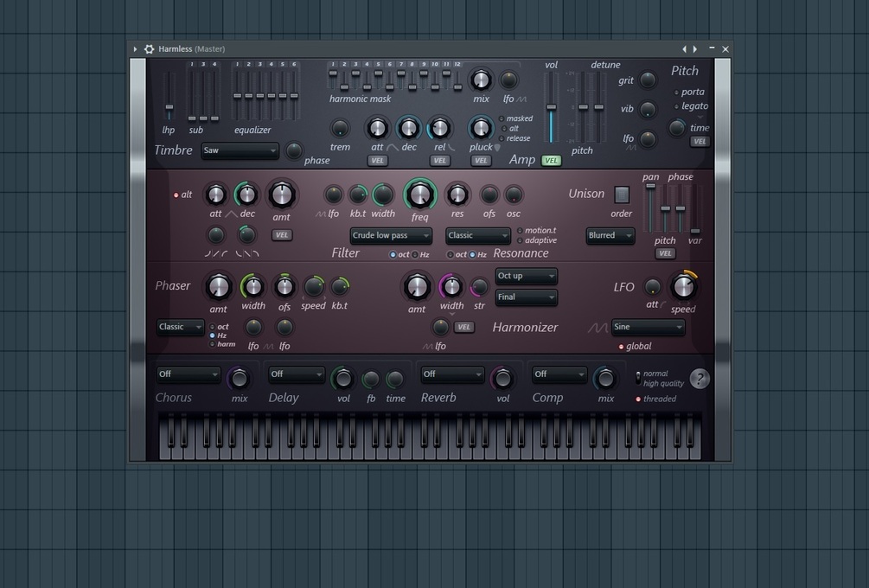The height and width of the screenshot is (588, 869).
Task: Click the Delay fb knob
Action: [370, 379]
